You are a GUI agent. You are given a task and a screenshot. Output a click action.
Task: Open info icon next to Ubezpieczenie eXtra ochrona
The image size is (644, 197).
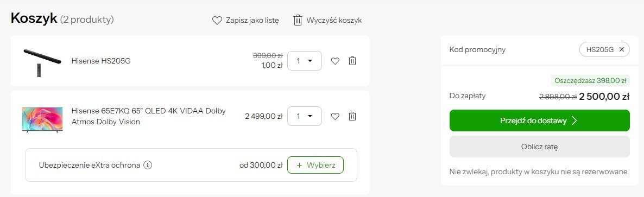(148, 166)
